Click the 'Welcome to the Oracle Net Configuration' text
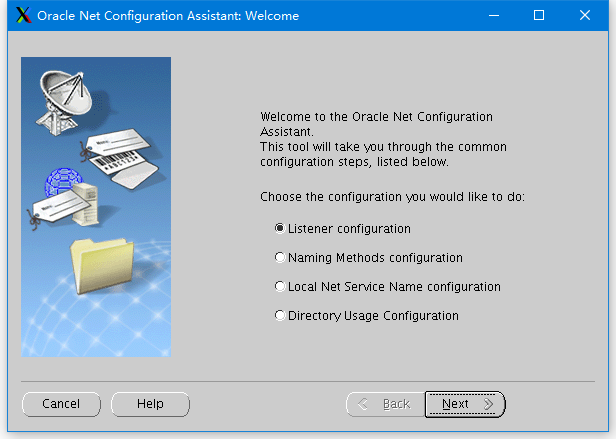616x439 pixels. point(376,117)
